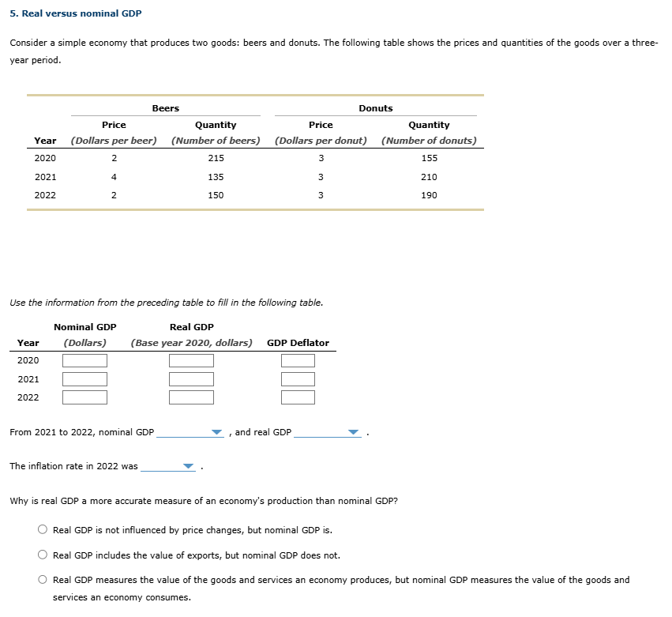The width and height of the screenshot is (672, 617).
Task: Click the Nominal GDP input for year 2020
Action: 84,360
